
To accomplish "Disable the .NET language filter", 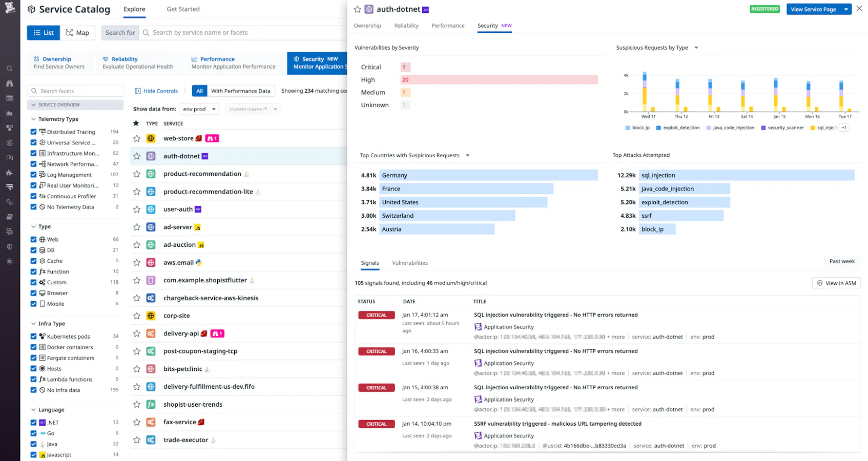I will (34, 422).
